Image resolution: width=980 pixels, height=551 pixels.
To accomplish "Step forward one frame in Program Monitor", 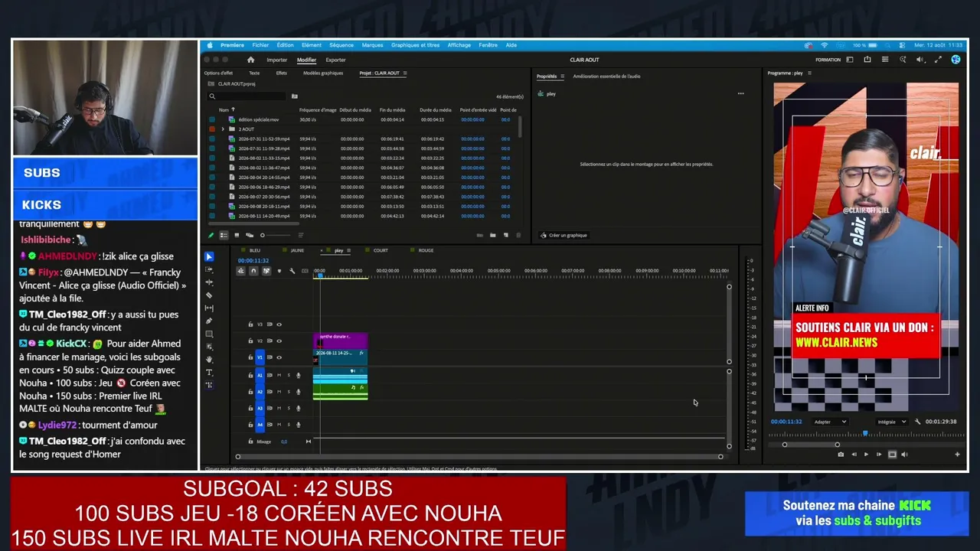I will coord(878,455).
